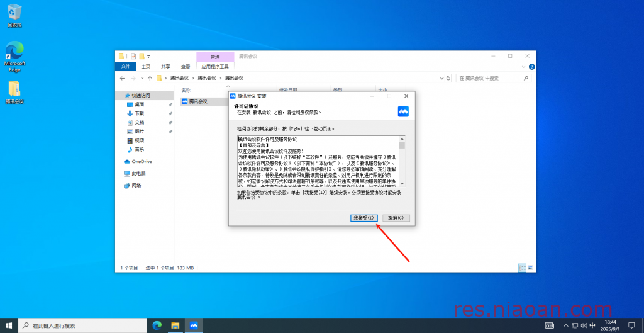Click the Explorer forward arrow
Viewport: 644px width, 333px height.
(x=133, y=78)
